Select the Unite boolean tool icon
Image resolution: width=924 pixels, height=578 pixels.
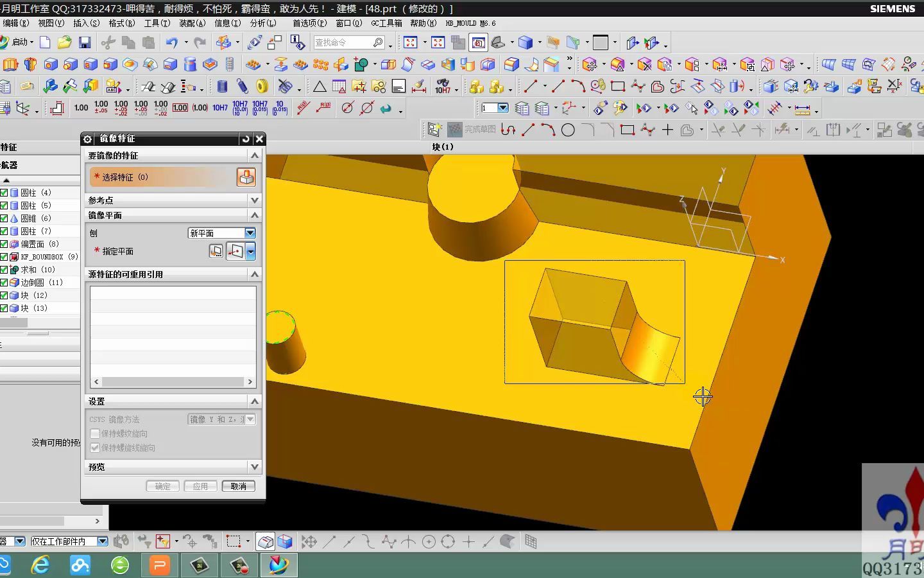(361, 64)
